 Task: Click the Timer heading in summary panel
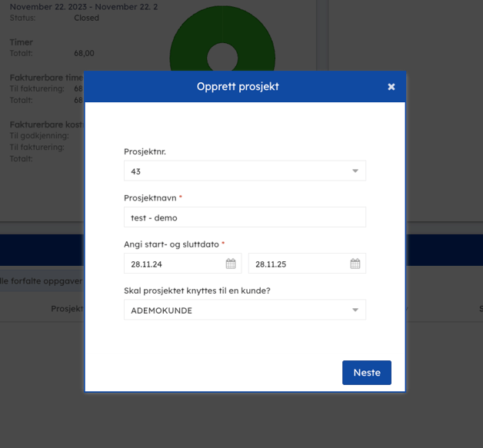tap(21, 42)
